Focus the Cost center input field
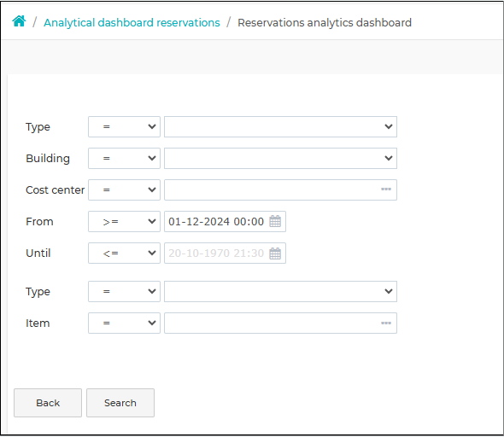 pos(280,189)
